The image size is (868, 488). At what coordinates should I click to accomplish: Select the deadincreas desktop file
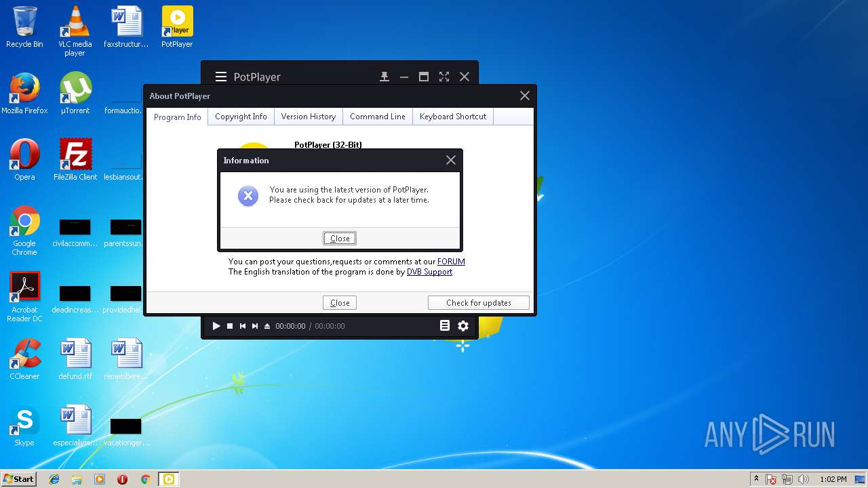click(75, 299)
